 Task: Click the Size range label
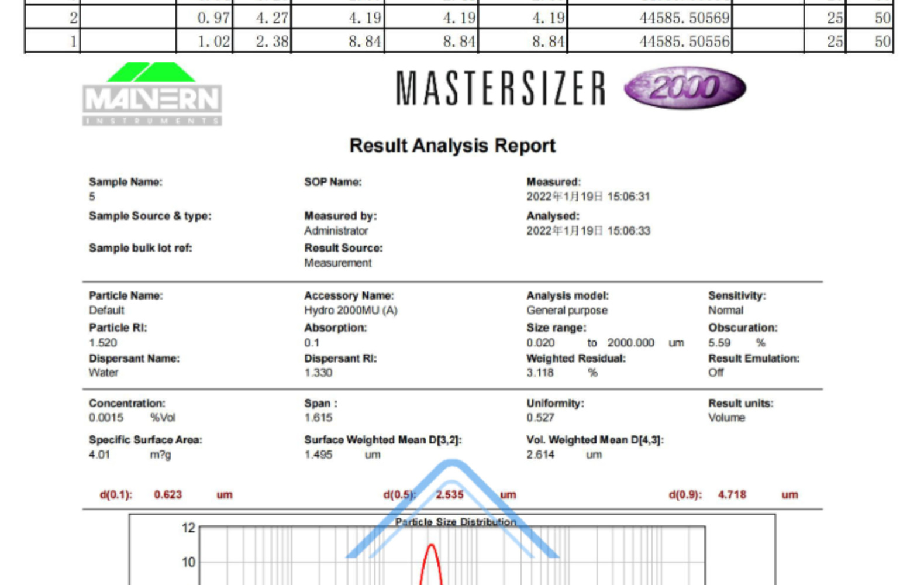point(556,328)
